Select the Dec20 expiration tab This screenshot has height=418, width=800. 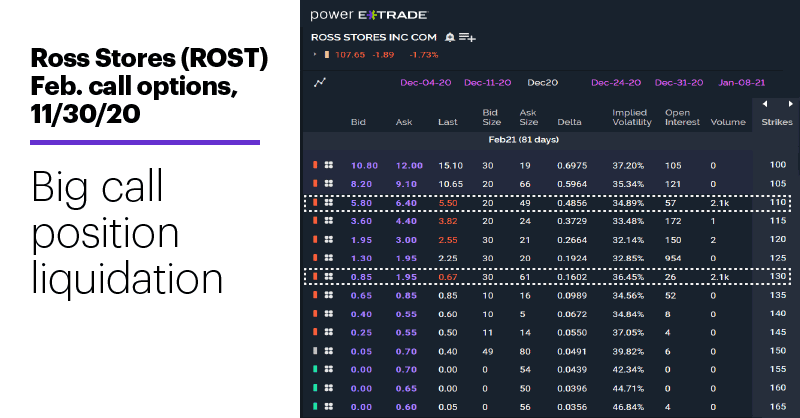point(542,83)
